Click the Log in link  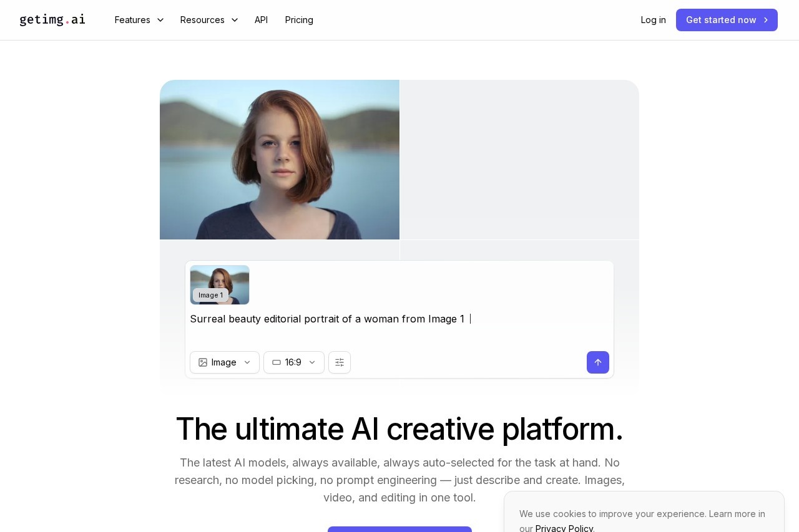653,20
